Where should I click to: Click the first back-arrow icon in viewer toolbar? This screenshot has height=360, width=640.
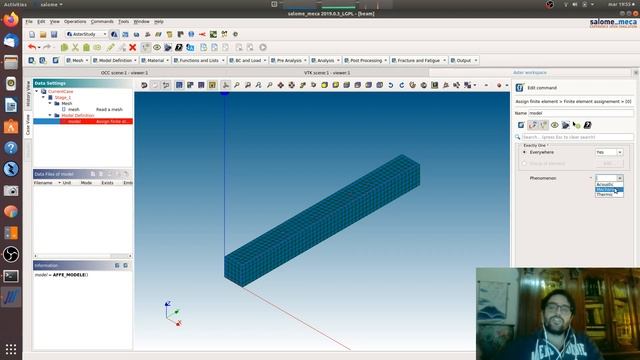coord(144,85)
